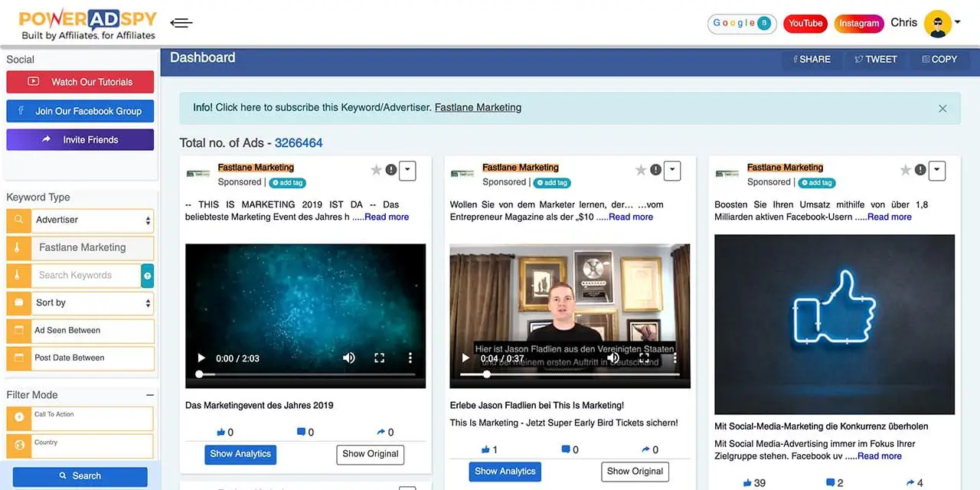Read more on THIS IS MARKETING 2019 ad
The width and height of the screenshot is (980, 490).
coord(387,217)
